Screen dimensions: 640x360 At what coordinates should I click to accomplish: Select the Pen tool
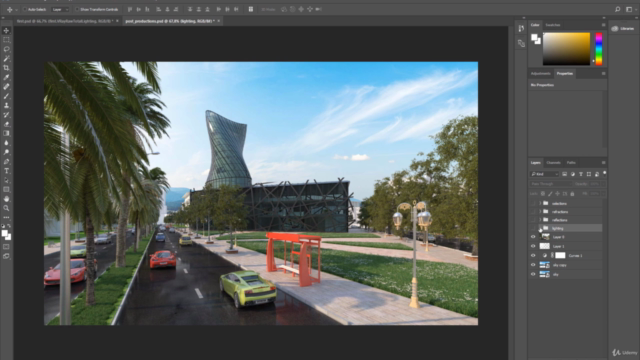(6, 162)
